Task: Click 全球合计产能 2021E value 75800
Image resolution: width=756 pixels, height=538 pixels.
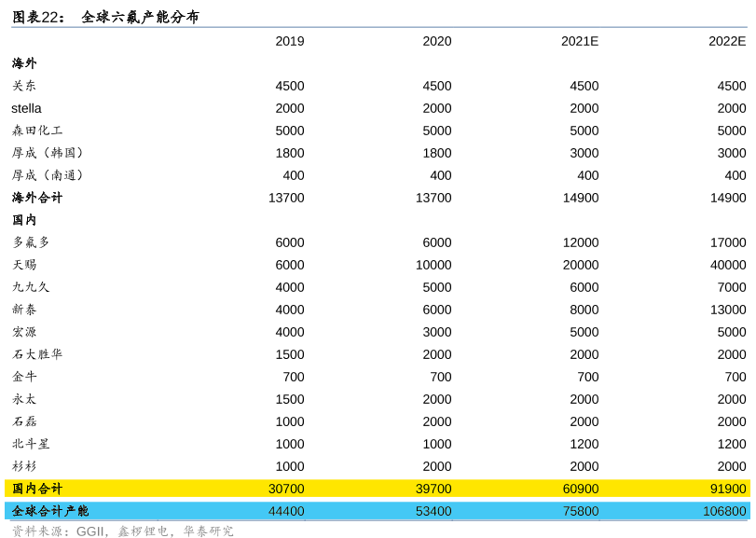Action: [581, 511]
